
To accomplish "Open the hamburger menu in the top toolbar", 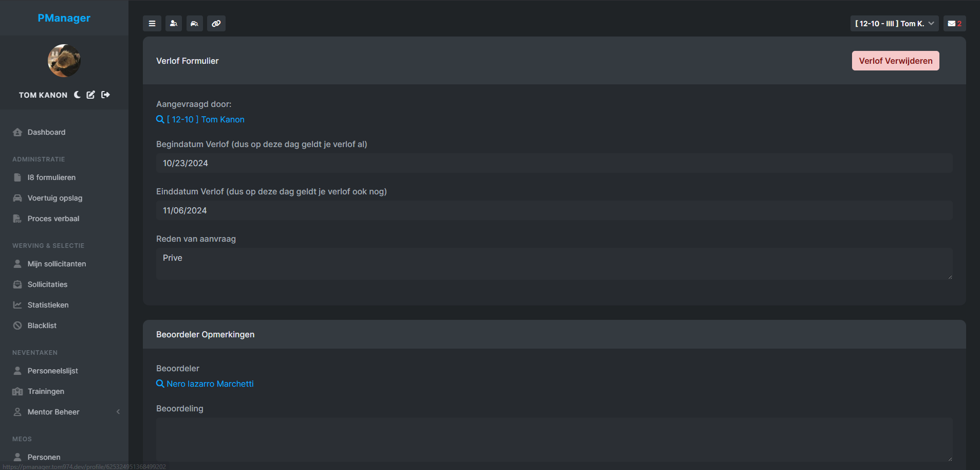I will [152, 23].
